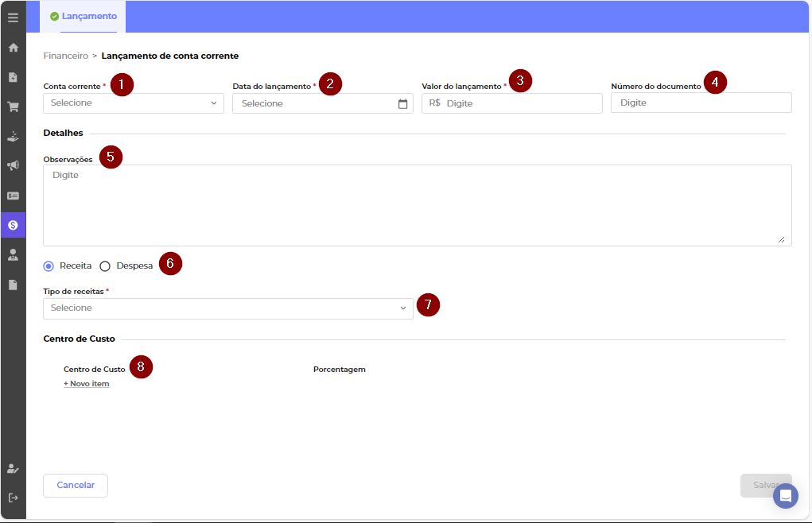
Task: Select the Despesa radio button
Action: click(105, 266)
